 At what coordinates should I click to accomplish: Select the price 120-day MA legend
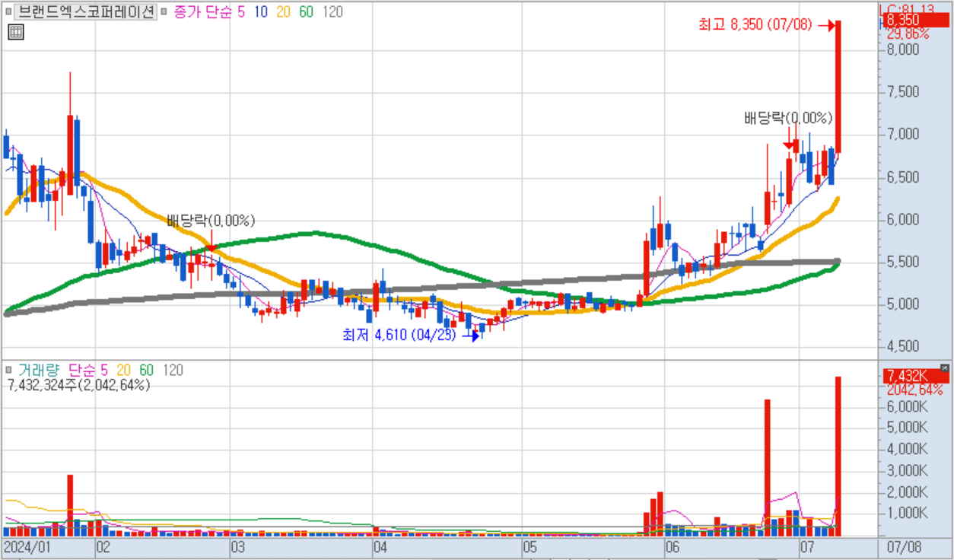(332, 12)
